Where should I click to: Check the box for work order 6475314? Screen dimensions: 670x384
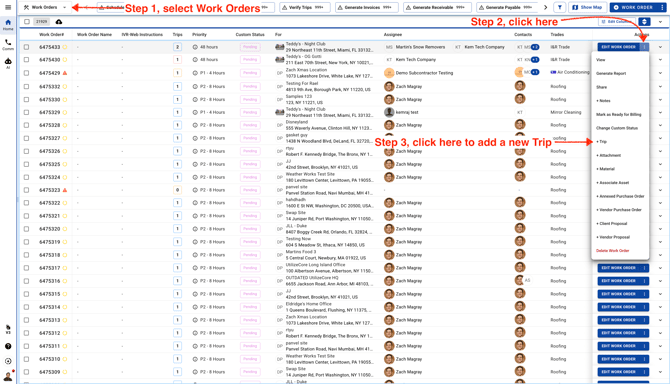coord(26,307)
